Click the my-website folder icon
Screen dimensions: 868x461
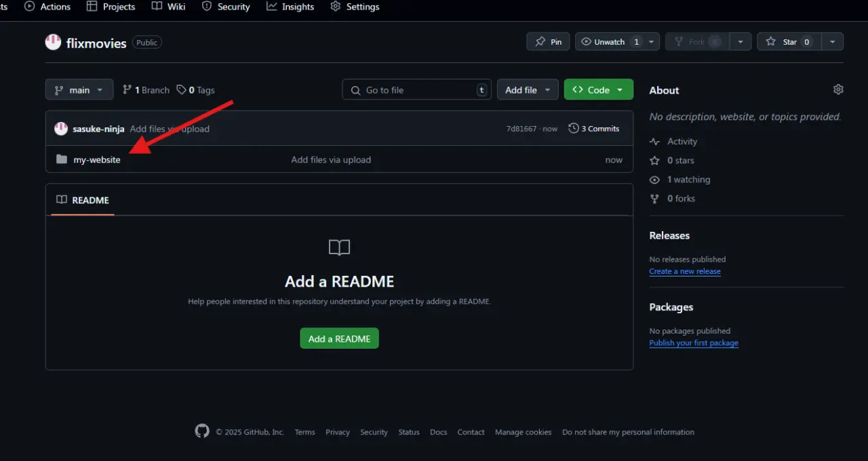(62, 159)
